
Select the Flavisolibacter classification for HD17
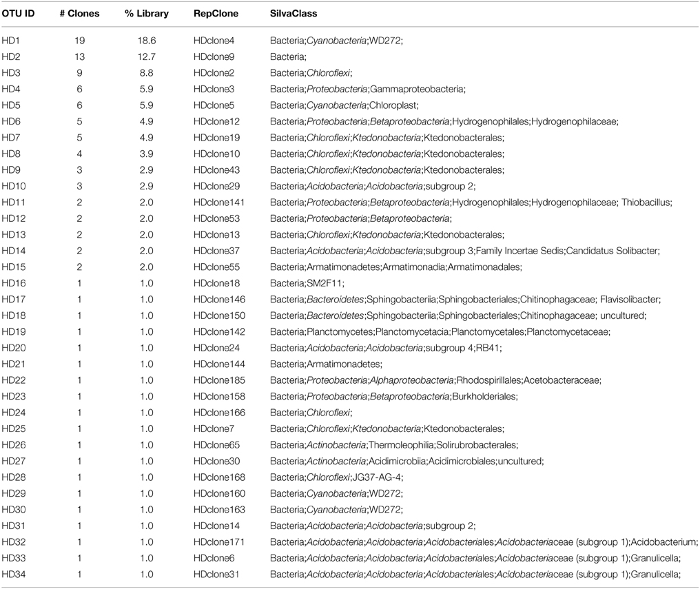(x=630, y=300)
